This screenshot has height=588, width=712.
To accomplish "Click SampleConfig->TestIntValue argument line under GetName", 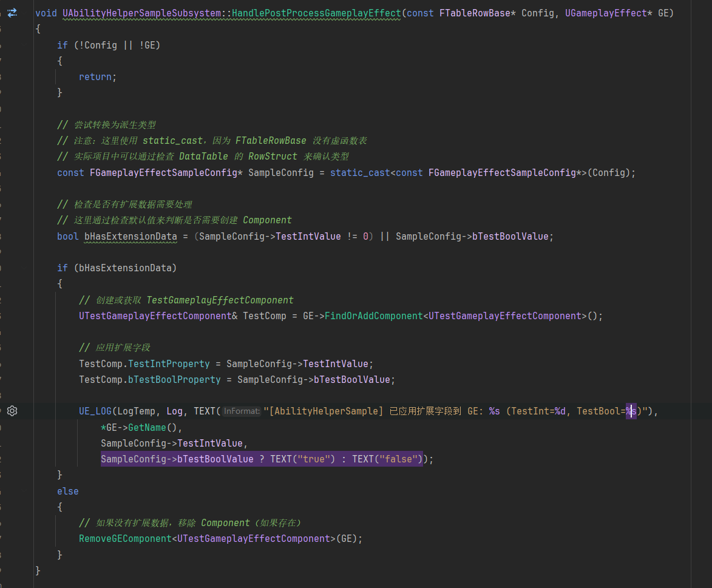I will [x=174, y=443].
